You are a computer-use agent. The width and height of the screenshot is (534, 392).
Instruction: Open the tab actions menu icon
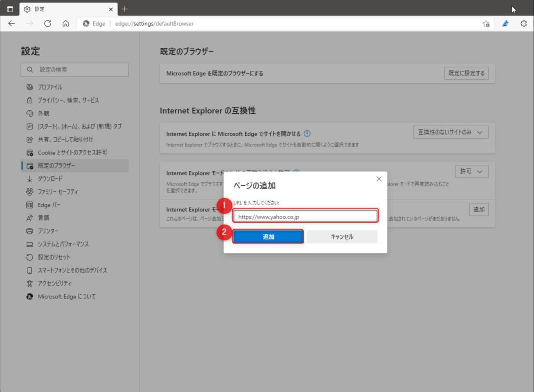10,9
